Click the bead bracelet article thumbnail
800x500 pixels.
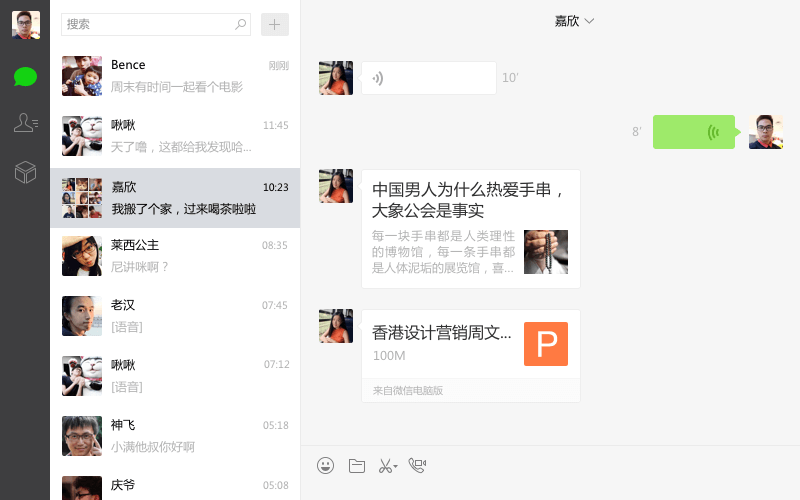point(546,252)
